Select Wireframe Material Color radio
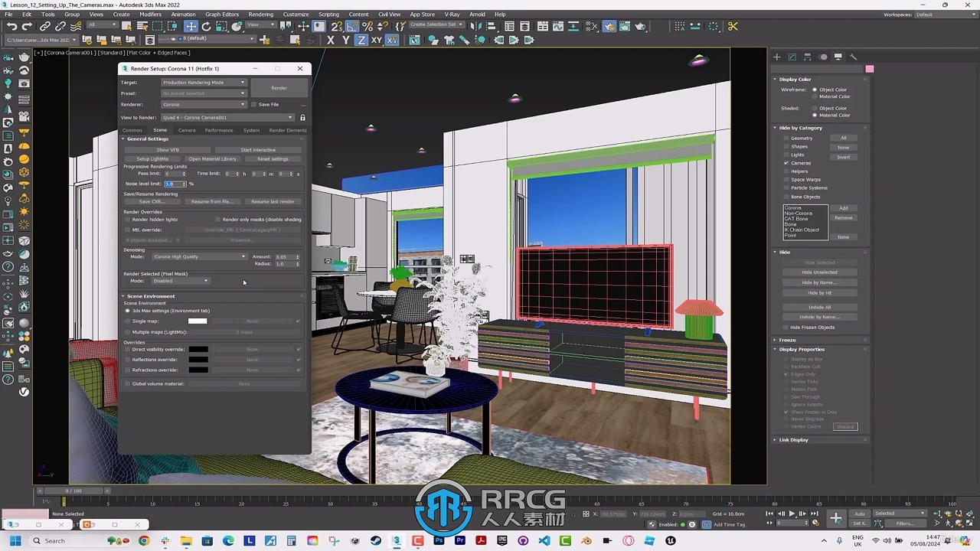The image size is (980, 551). (815, 96)
